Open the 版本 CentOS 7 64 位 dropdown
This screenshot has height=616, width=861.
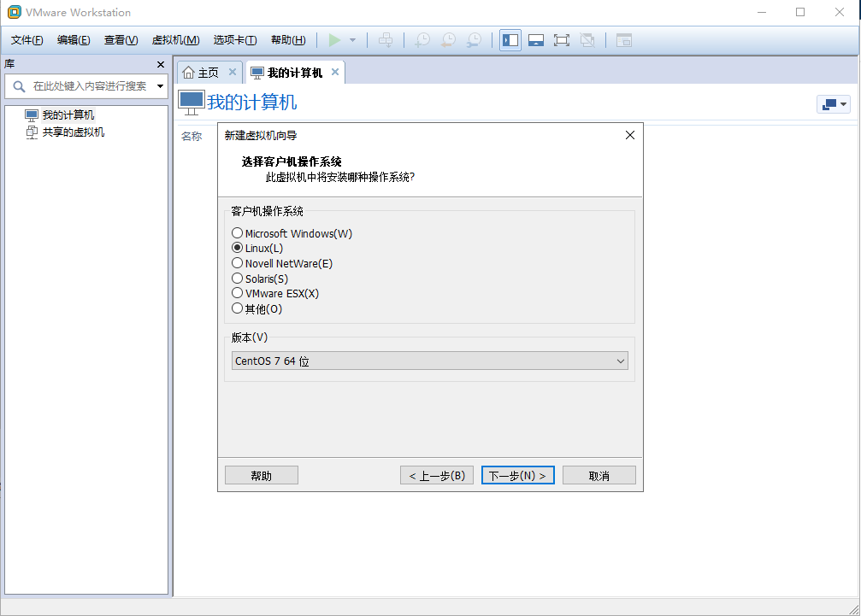430,361
